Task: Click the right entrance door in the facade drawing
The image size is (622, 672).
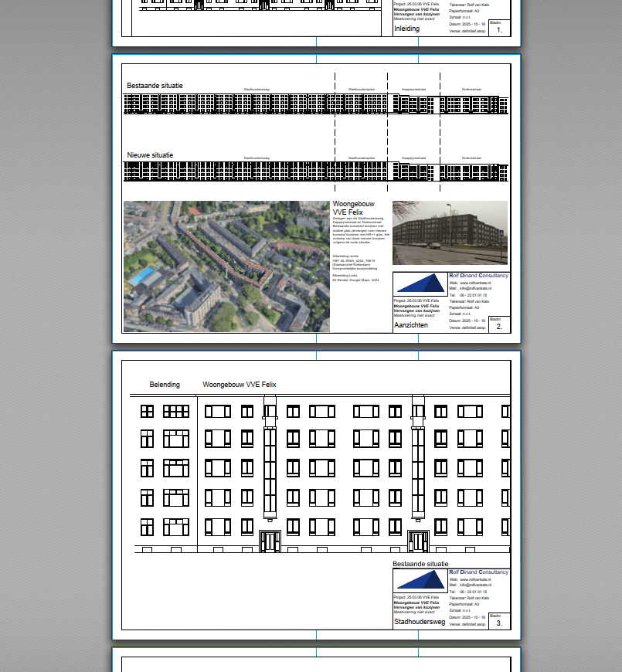Action: 418,541
